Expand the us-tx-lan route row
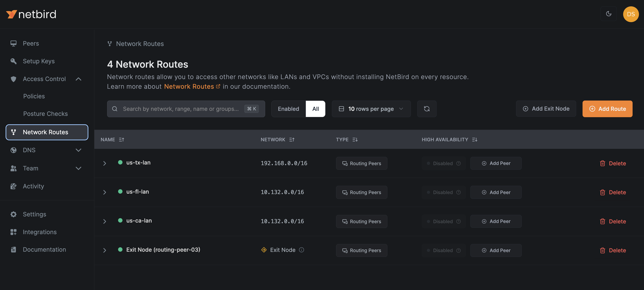 point(104,163)
